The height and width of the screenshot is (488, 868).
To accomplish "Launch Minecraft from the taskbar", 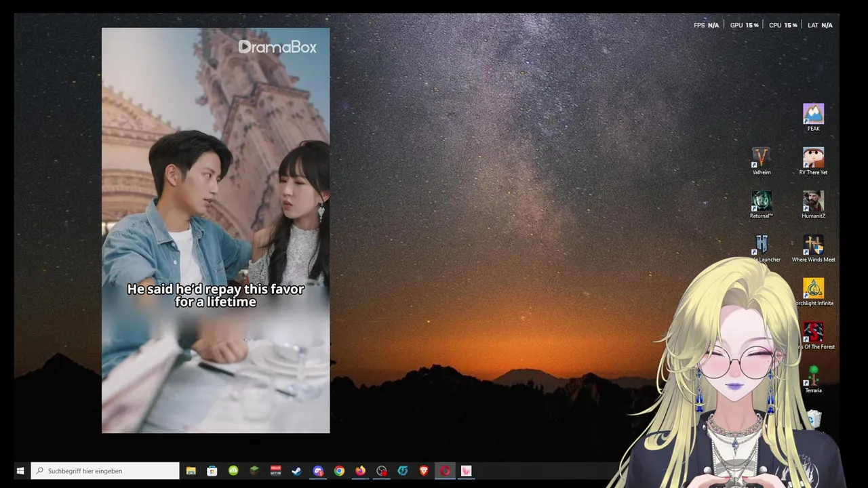I will pos(254,470).
